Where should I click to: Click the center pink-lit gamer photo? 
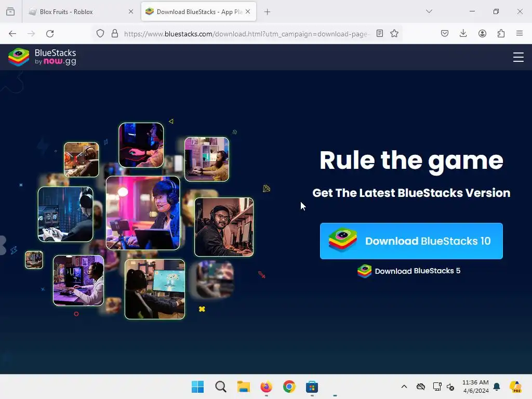[143, 213]
